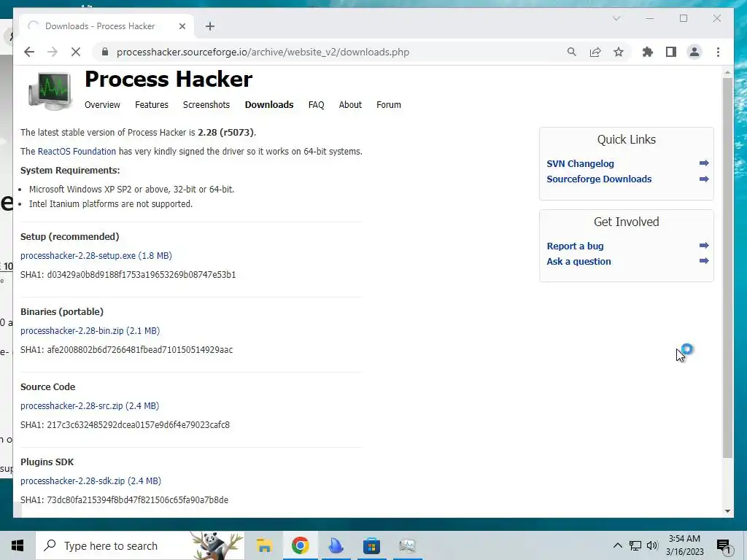Open the Screenshots page

(206, 105)
